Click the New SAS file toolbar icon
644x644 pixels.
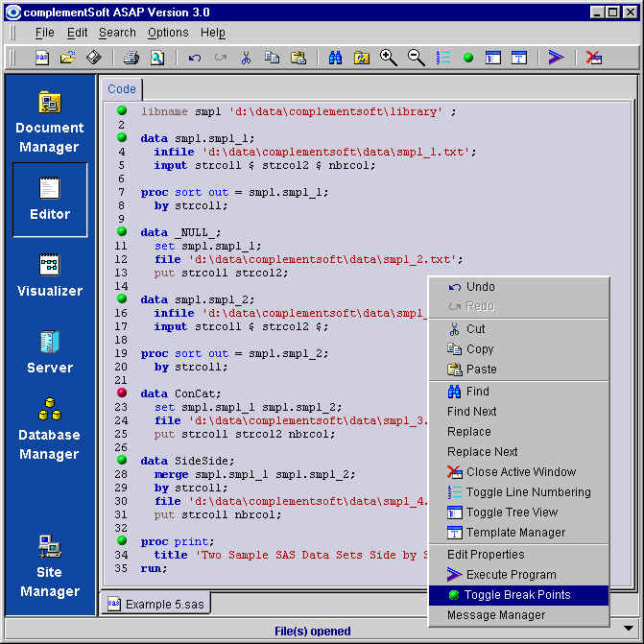(42, 58)
